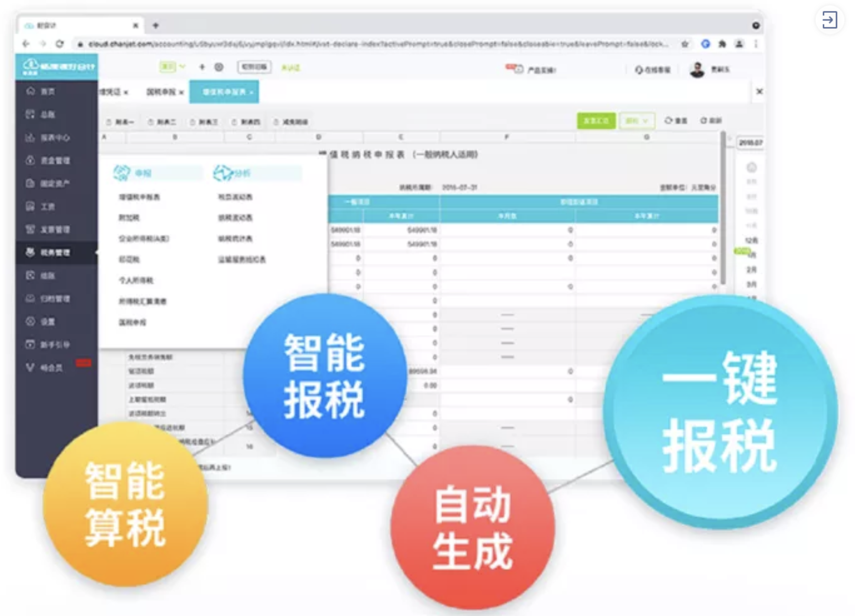This screenshot has width=855, height=616.
Task: Bookmark the page with the star icon
Action: click(685, 44)
